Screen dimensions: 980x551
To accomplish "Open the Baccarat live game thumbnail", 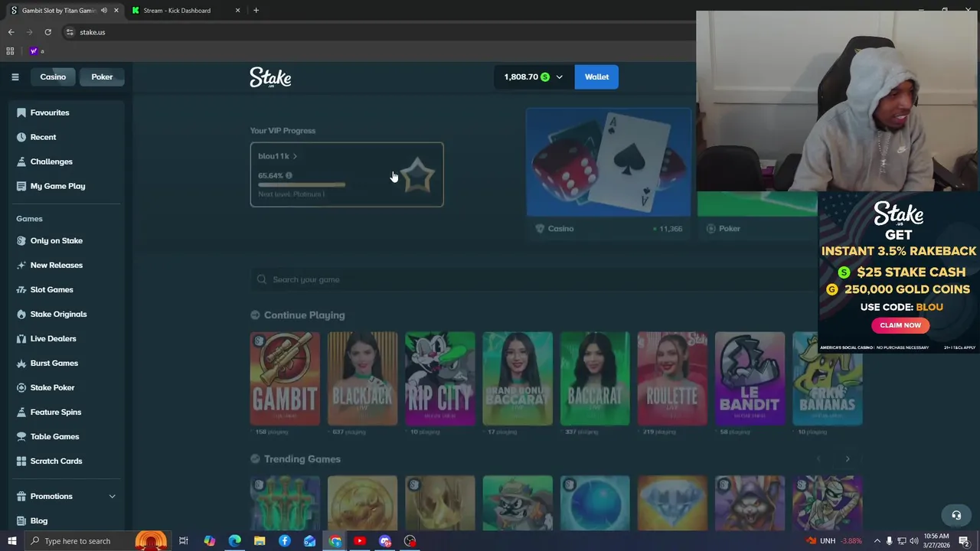I will pos(595,378).
